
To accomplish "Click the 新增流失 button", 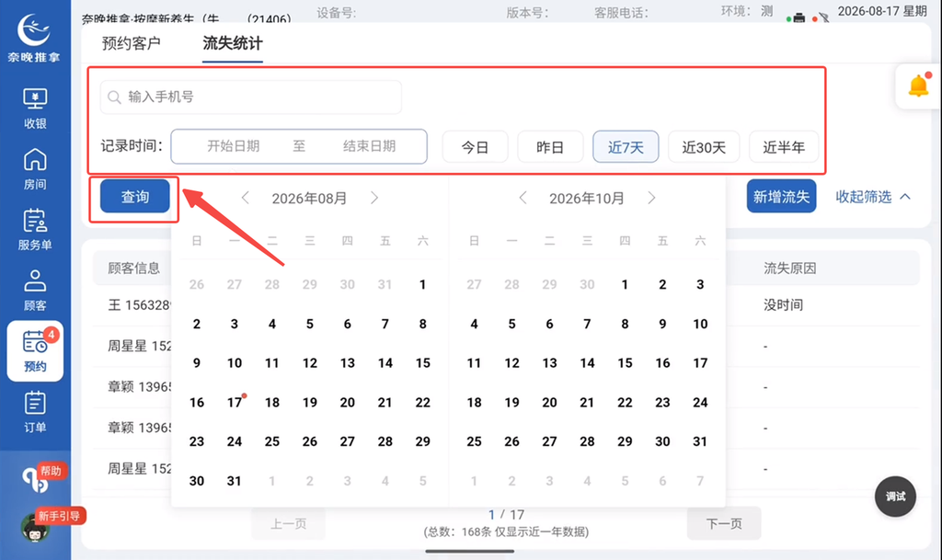I will (x=781, y=196).
